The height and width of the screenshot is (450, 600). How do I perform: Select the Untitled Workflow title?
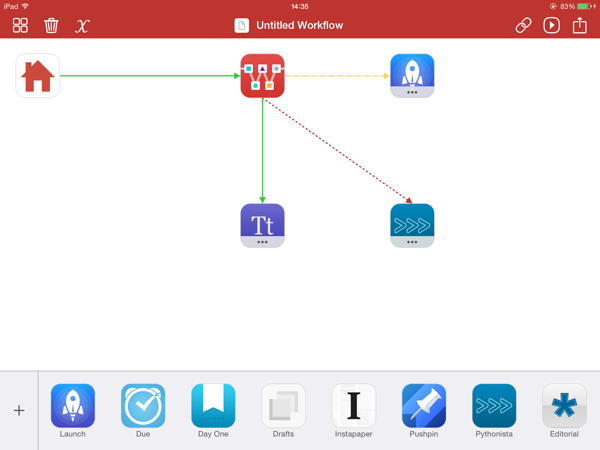pyautogui.click(x=300, y=25)
